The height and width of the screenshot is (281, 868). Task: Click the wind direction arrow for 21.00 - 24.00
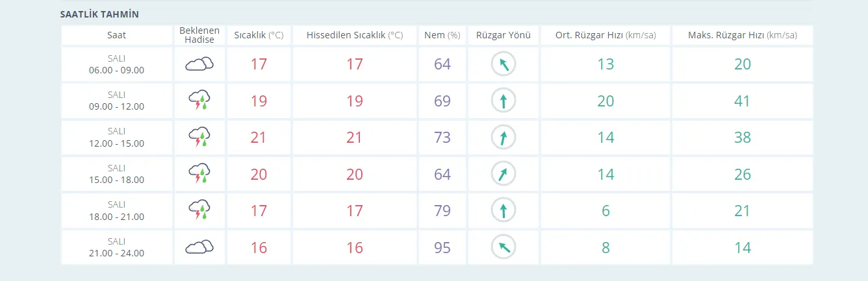(x=503, y=247)
